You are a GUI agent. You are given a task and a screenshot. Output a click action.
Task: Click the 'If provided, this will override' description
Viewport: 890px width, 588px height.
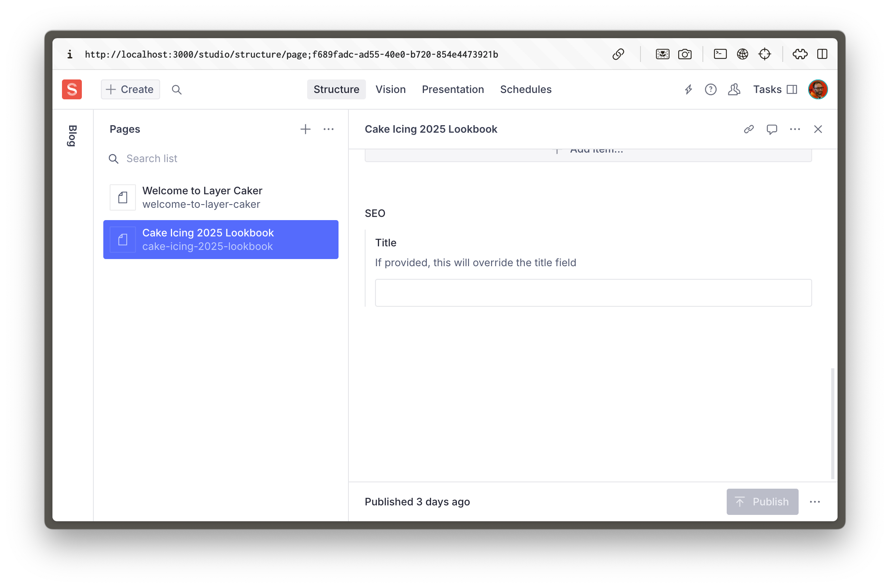[x=476, y=263]
